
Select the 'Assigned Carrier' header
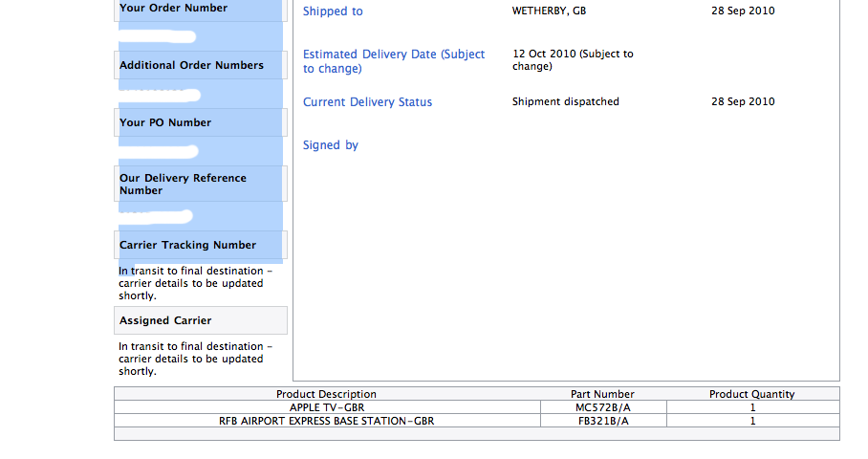point(201,320)
